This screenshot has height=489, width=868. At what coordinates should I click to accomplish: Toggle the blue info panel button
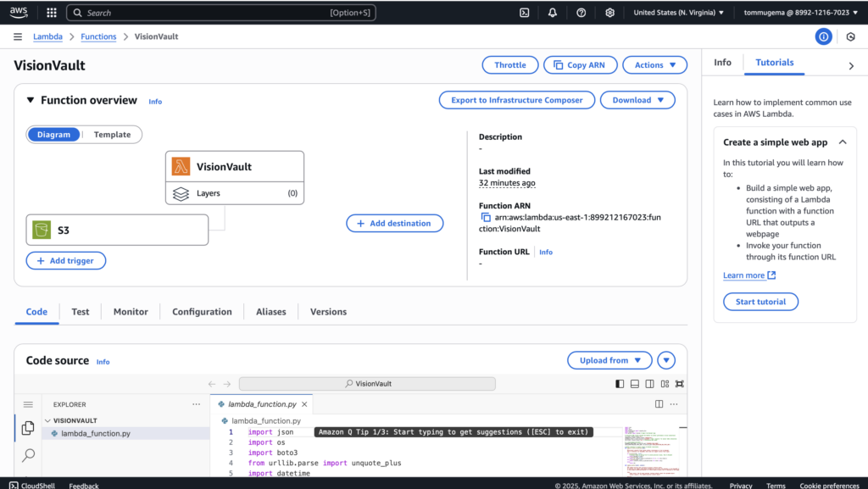[823, 36]
